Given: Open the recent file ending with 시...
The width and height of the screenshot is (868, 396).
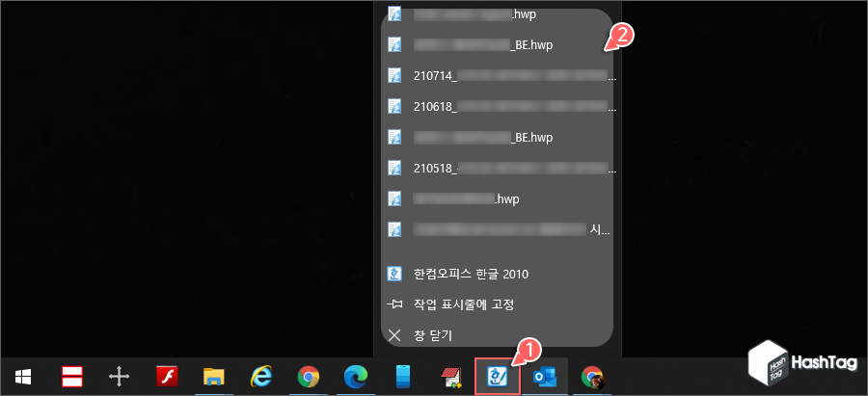Looking at the screenshot, I should tap(497, 227).
